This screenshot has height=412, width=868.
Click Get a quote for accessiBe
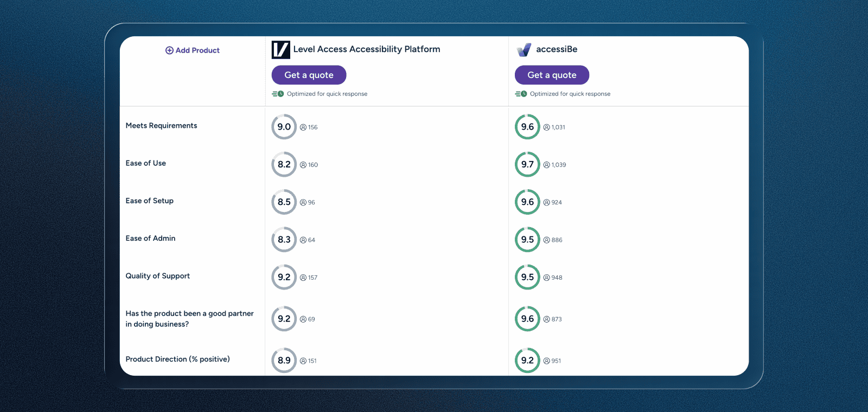coord(552,75)
